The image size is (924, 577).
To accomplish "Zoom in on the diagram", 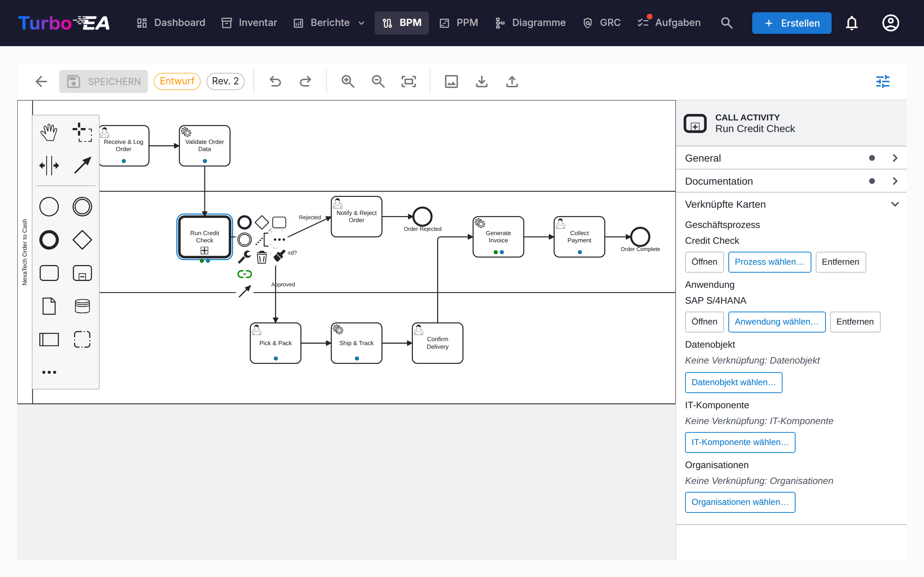I will [x=348, y=82].
